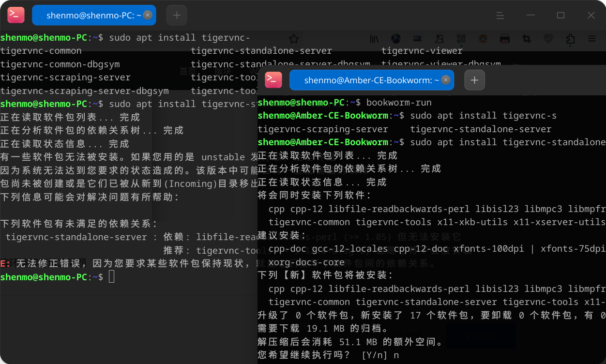Add a new tab in the Amber-CE-Bookworm terminal
Viewport: 606px width, 364px height.
[474, 80]
